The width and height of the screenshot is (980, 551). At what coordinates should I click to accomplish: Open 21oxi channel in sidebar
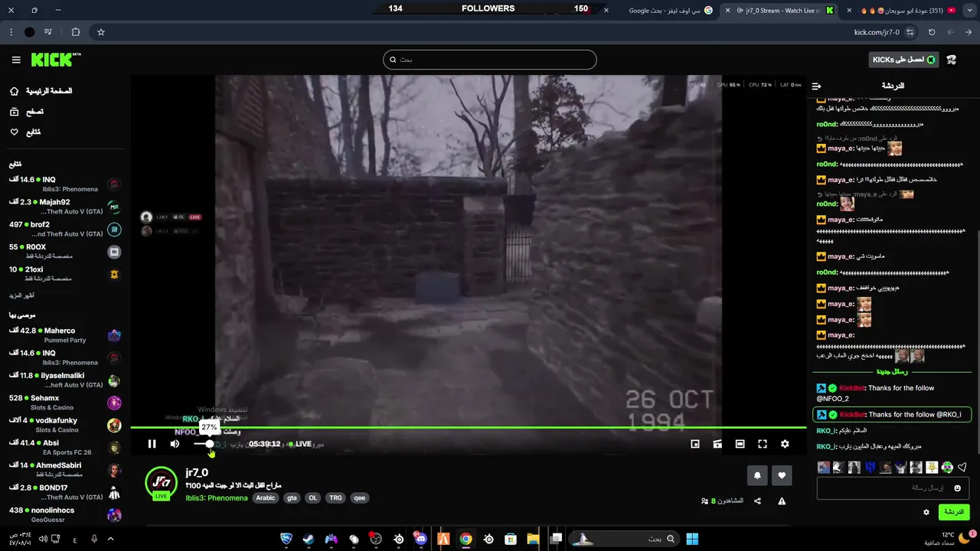(x=65, y=274)
